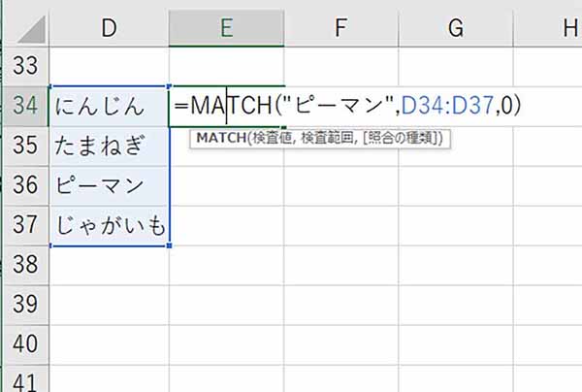Select row 36 header
The height and width of the screenshot is (392, 582).
tap(26, 185)
